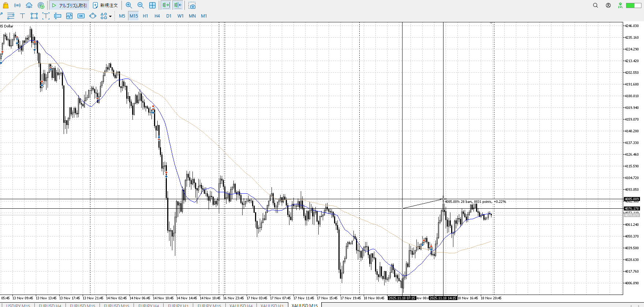Toggle the アルゴリズム取引 algo trading button
The image size is (644, 307).
point(70,5)
